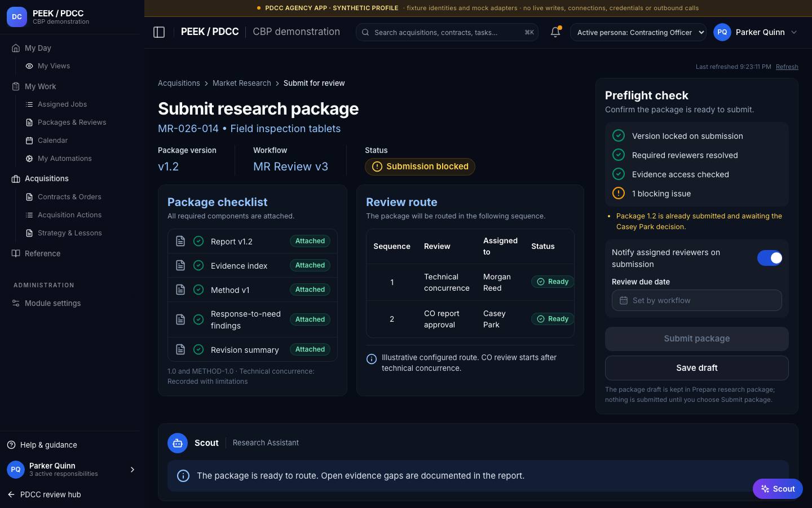Toggle the sidebar panel icon

(x=159, y=32)
